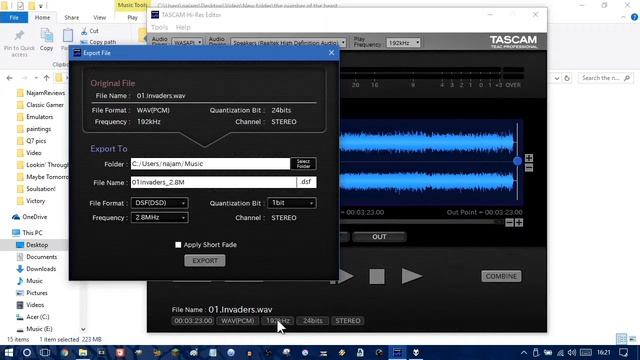The width and height of the screenshot is (640, 360).
Task: Open the Help menu in TASCAM editor
Action: point(183,27)
